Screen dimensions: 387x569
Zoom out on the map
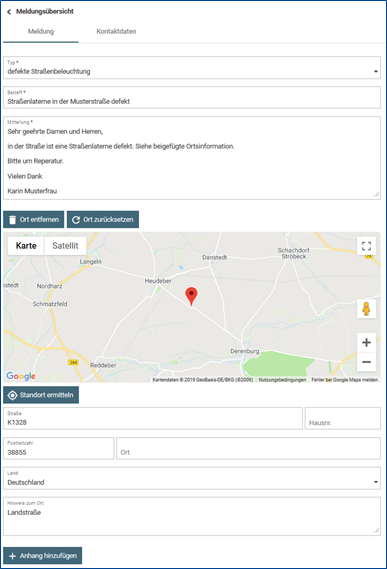[x=366, y=362]
